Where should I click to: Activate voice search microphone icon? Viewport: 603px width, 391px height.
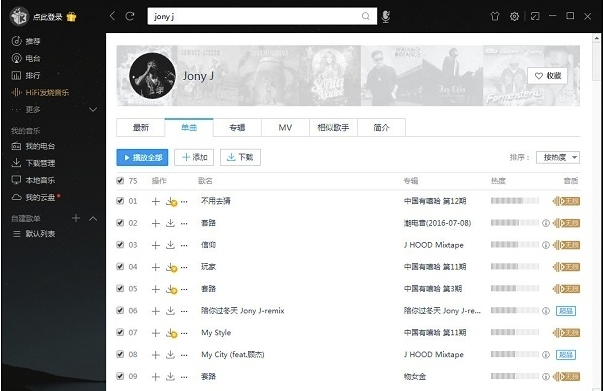[x=386, y=16]
